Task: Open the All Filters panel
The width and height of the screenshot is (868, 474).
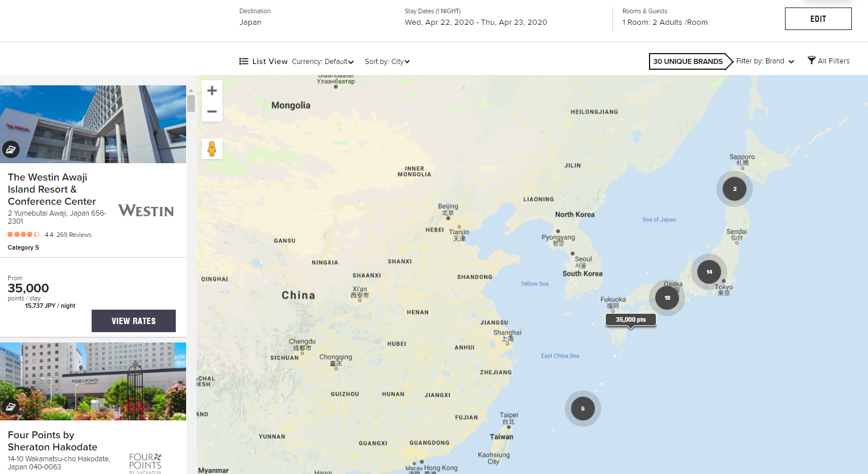Action: 829,61
